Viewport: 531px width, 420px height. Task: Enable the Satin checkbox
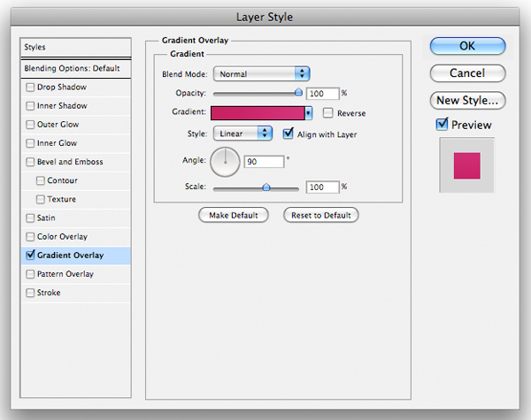[x=30, y=218]
